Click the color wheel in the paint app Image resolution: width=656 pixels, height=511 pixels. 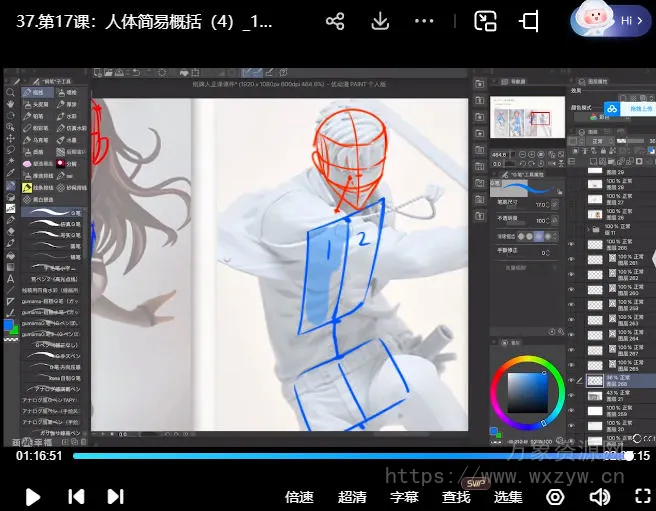tap(527, 391)
